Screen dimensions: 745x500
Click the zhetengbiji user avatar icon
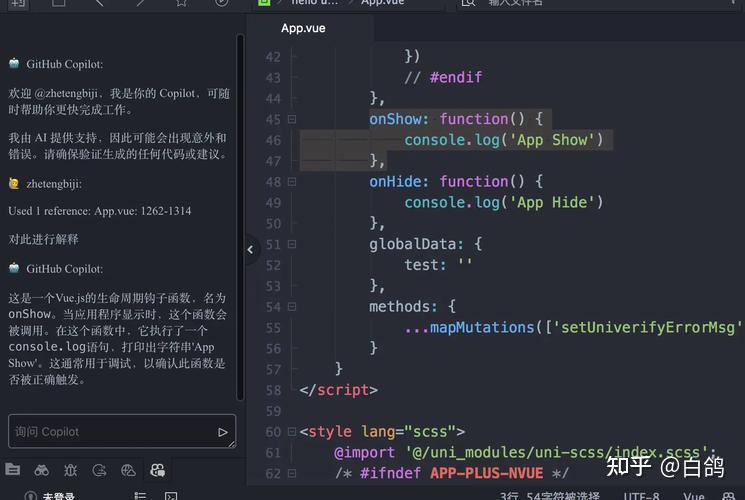coord(14,183)
